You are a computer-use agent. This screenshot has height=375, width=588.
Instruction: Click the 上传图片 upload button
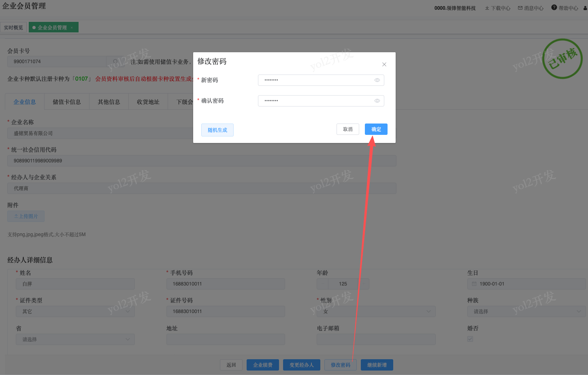pos(26,216)
